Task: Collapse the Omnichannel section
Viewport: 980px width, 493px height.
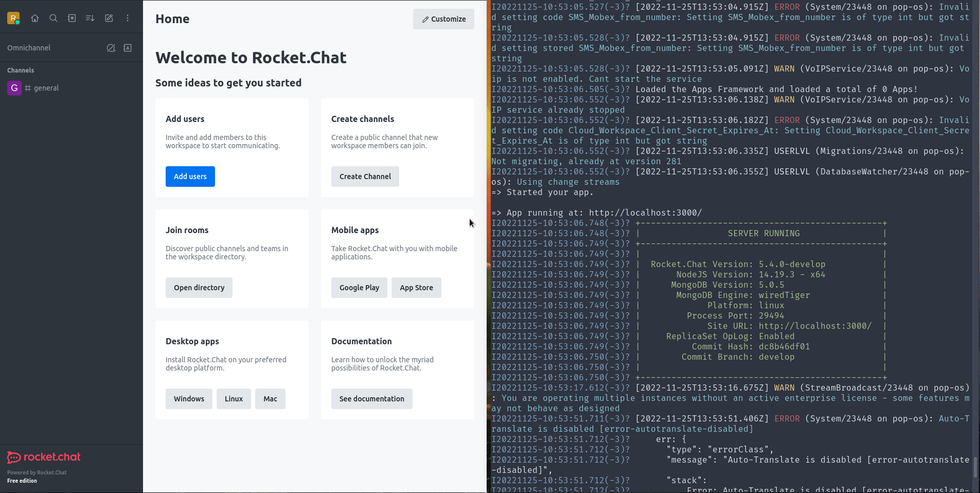Action: click(29, 48)
